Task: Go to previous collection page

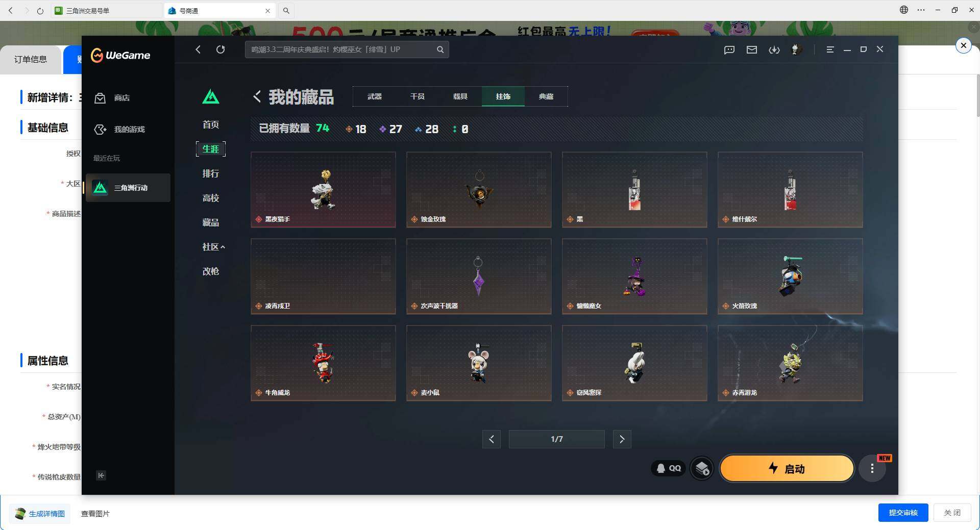Action: coord(492,439)
